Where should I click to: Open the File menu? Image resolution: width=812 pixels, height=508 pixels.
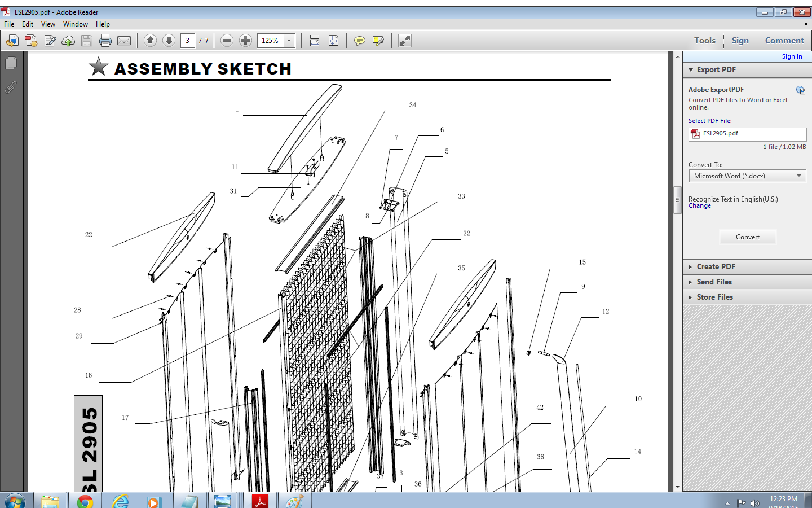[9, 24]
